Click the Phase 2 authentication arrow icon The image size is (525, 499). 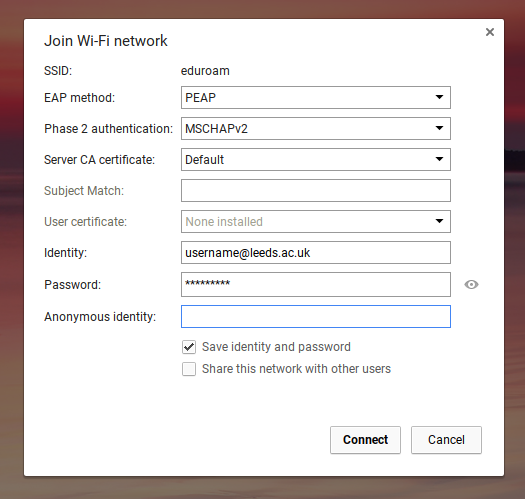439,128
